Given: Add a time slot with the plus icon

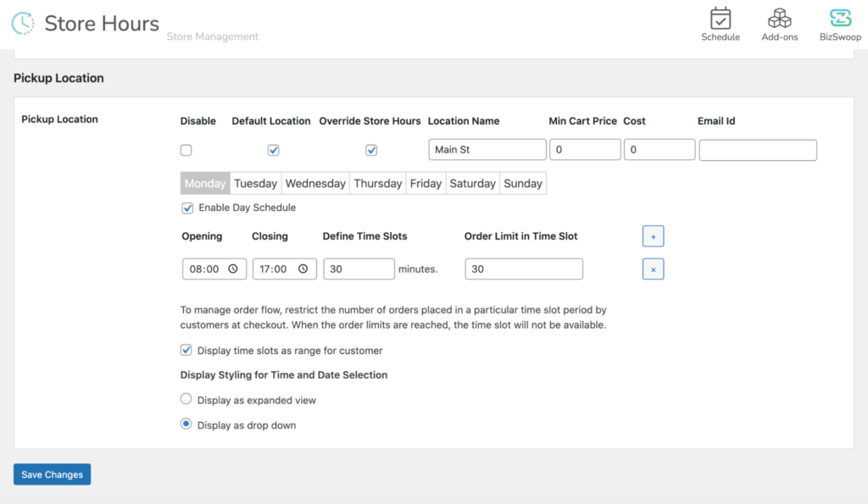Looking at the screenshot, I should tap(653, 235).
